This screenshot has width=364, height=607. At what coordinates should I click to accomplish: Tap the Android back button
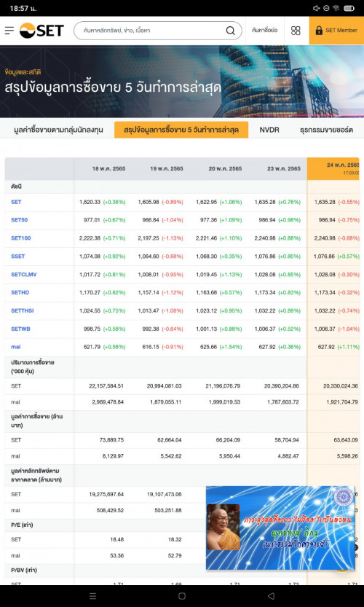click(271, 596)
